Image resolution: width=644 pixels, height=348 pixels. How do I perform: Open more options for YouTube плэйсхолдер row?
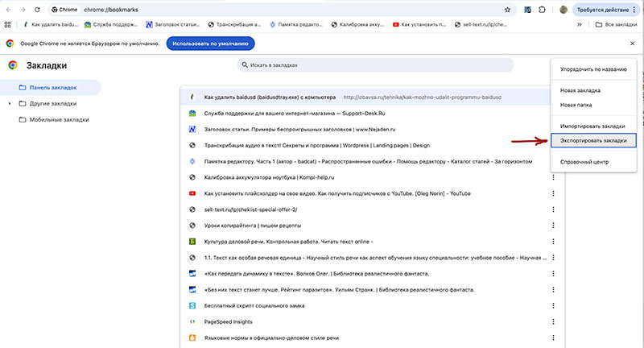tap(553, 193)
